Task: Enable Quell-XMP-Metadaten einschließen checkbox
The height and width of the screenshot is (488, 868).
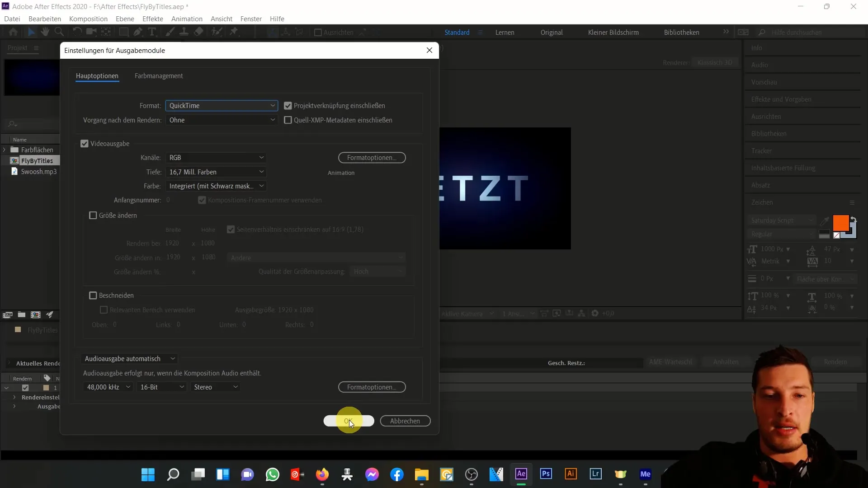Action: coord(288,120)
